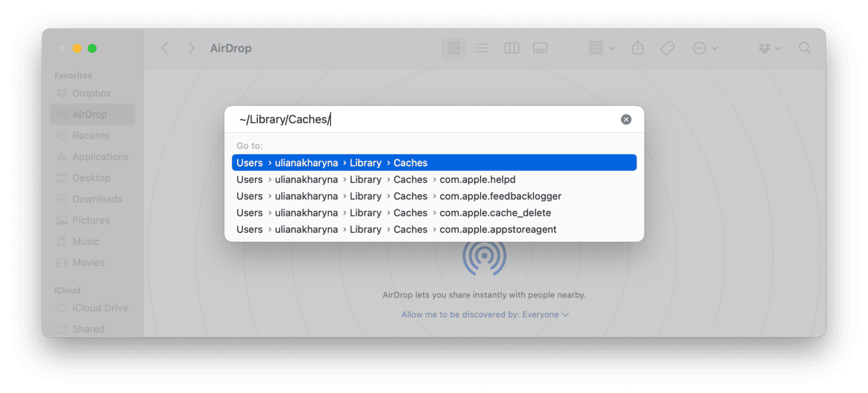Choose the com.apple.cache_delete suggestion
Image resolution: width=868 pixels, height=393 pixels.
[434, 213]
